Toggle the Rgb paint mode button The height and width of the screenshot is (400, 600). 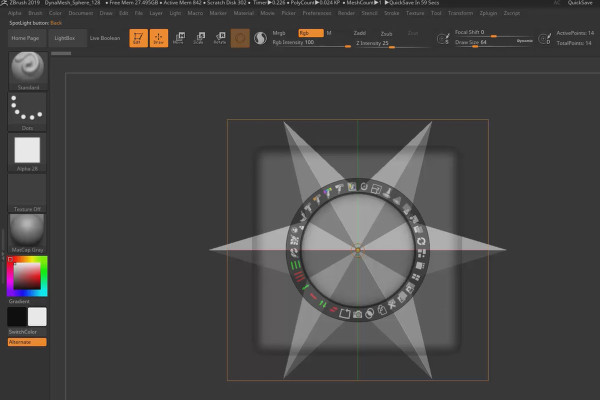[x=311, y=33]
